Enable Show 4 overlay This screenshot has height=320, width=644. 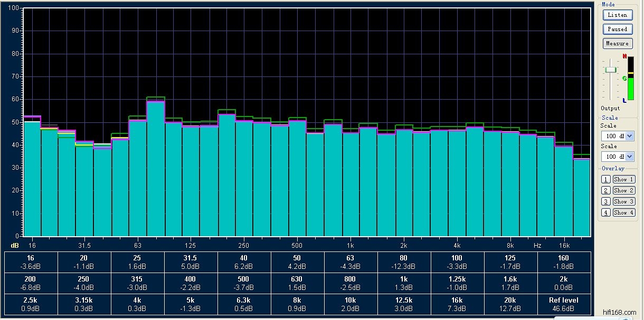point(623,213)
